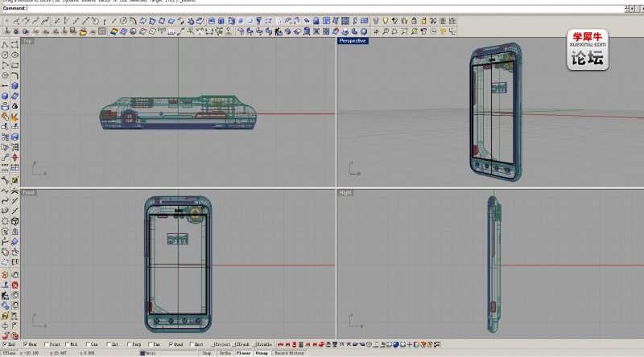Toggle Snap in the status bar
The image size is (644, 357).
[x=207, y=353]
